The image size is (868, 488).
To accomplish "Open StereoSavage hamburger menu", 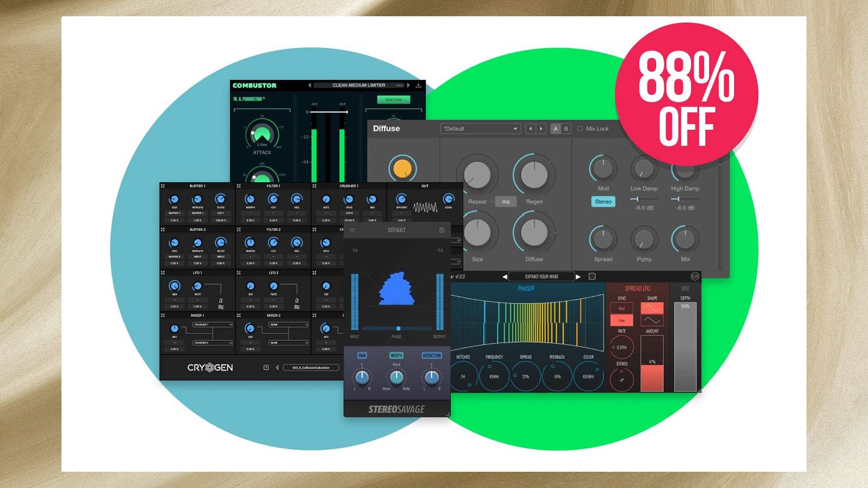I will (352, 230).
